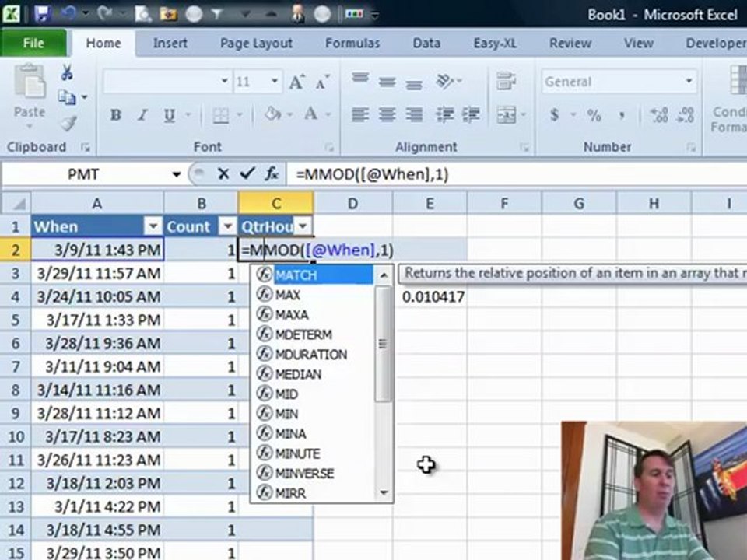Image resolution: width=747 pixels, height=560 pixels.
Task: Open the Font size dropdown
Action: pyautogui.click(x=275, y=81)
